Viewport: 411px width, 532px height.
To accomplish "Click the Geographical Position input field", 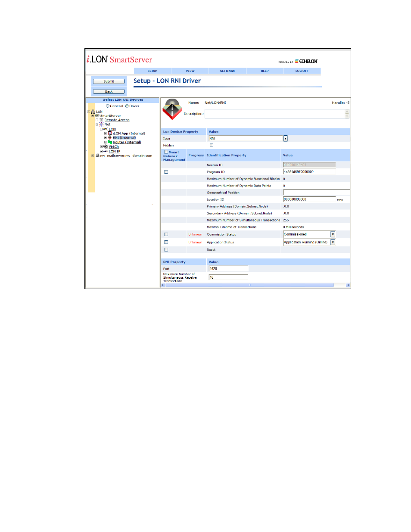I will tap(316, 192).
